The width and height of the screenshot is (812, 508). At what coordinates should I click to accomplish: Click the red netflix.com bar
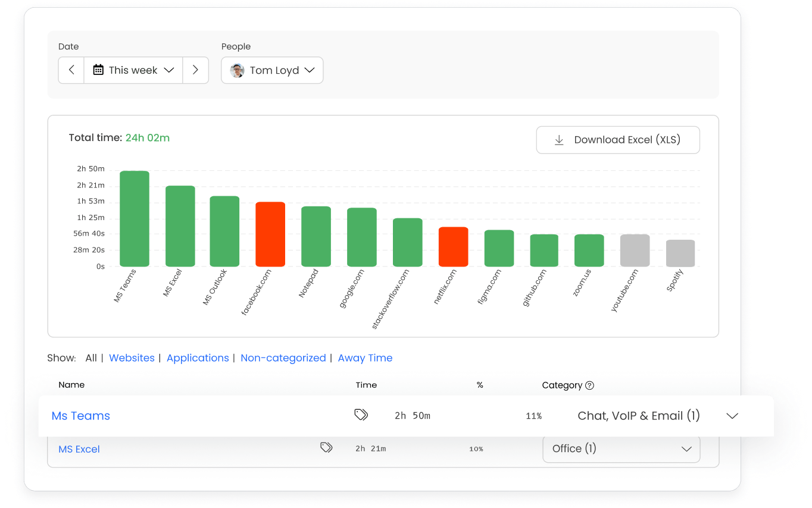(x=454, y=247)
